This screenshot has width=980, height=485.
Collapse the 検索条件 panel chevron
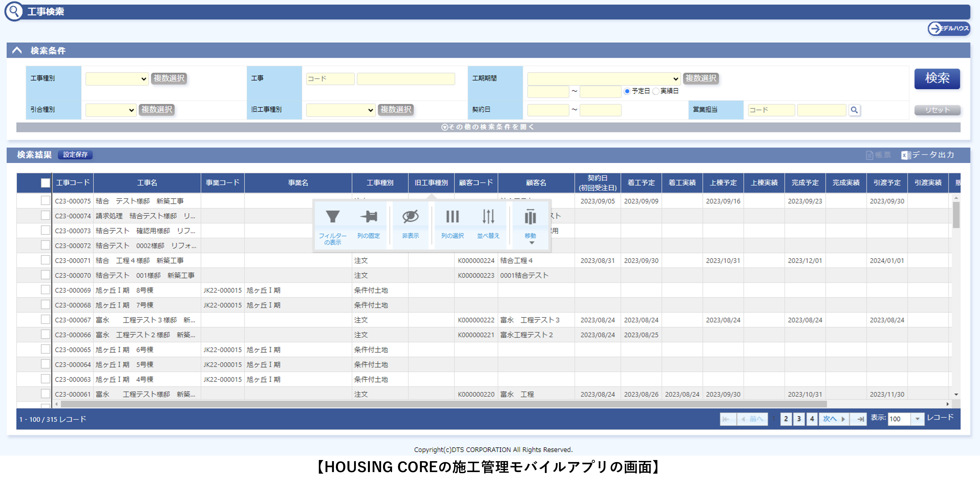17,50
